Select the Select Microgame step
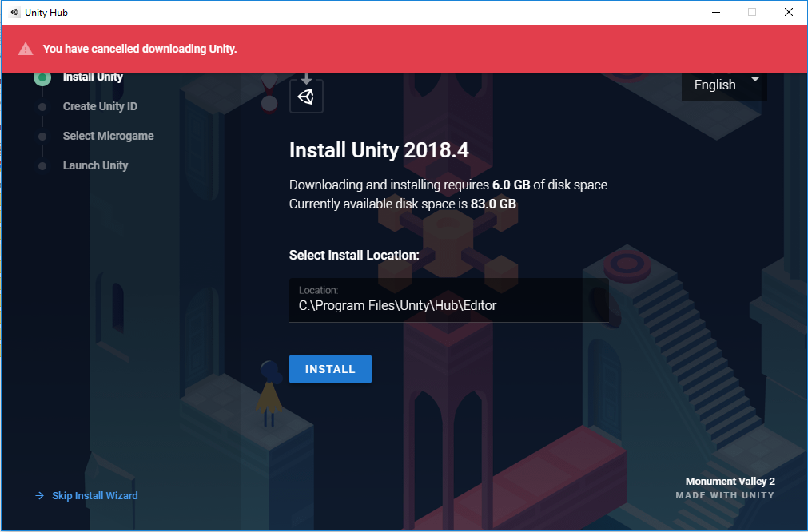808x532 pixels. click(108, 136)
